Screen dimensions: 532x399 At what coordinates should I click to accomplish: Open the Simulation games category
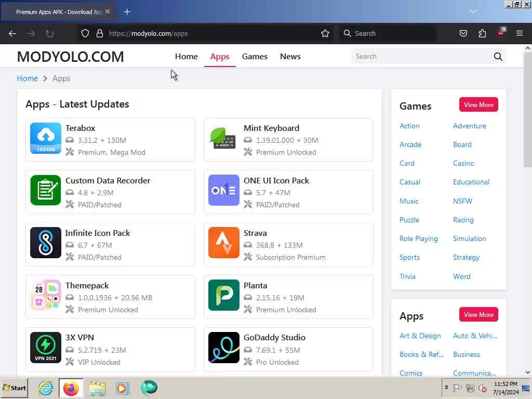[470, 238]
